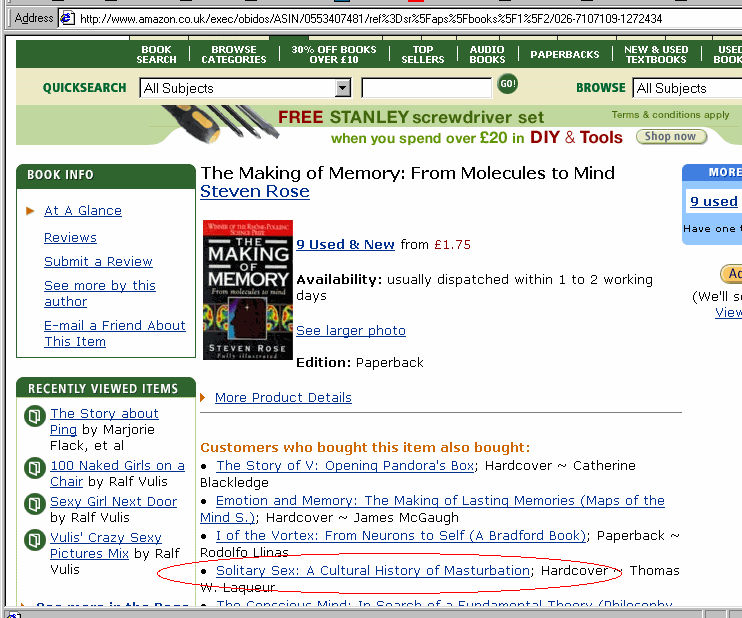Click the price £1.75 text
This screenshot has width=742, height=618.
452,245
